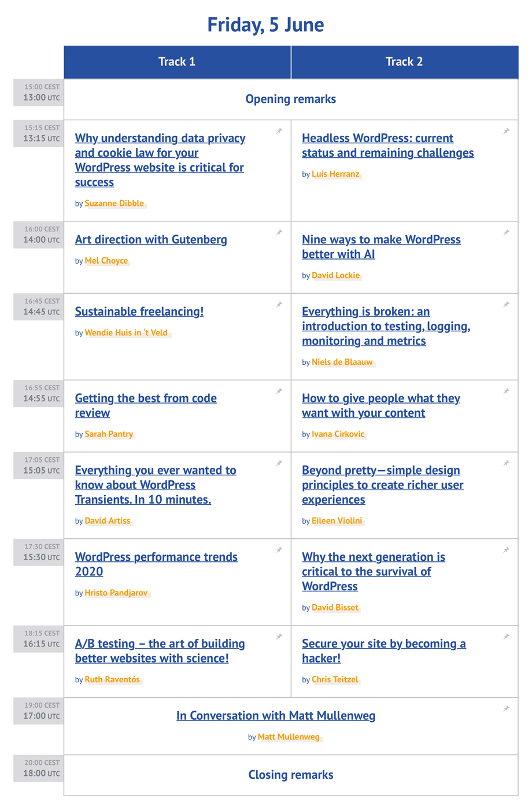View speaker Suzanne Dibble's profile
The width and height of the screenshot is (532, 810).
click(x=114, y=204)
